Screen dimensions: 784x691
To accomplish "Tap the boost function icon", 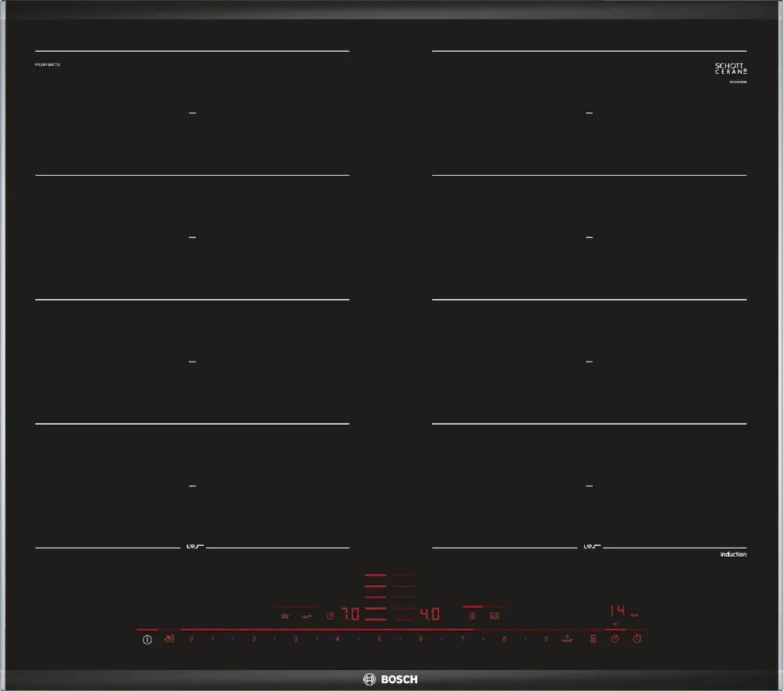I will click(x=566, y=639).
